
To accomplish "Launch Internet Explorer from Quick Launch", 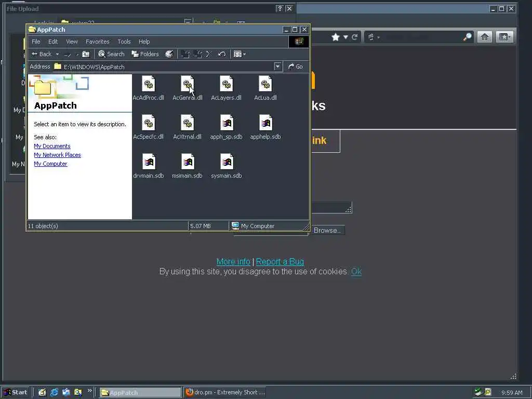I will (54, 392).
